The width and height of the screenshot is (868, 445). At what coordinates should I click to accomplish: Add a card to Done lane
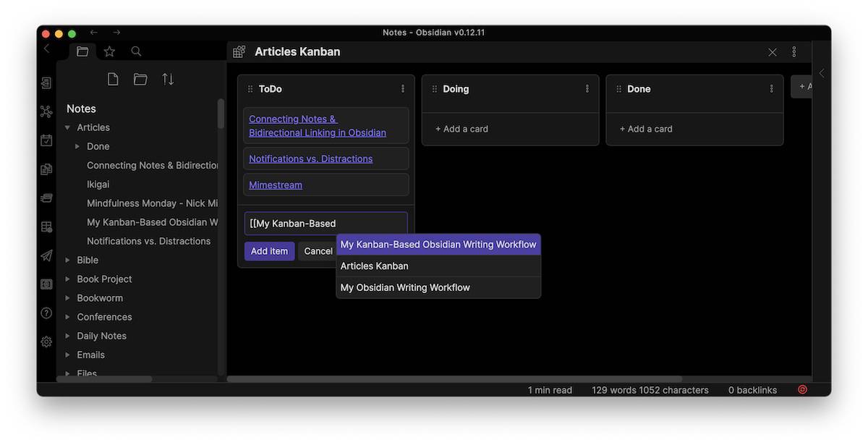646,129
